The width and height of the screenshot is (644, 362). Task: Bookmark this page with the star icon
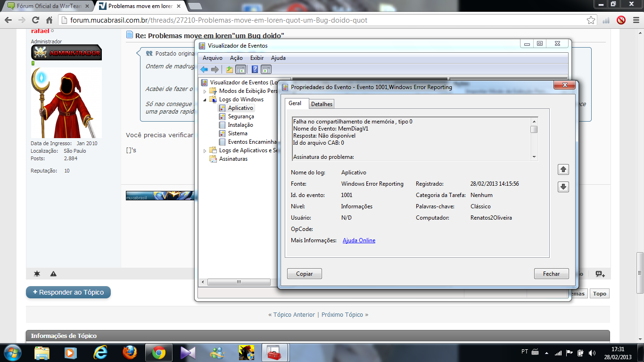[x=591, y=20]
